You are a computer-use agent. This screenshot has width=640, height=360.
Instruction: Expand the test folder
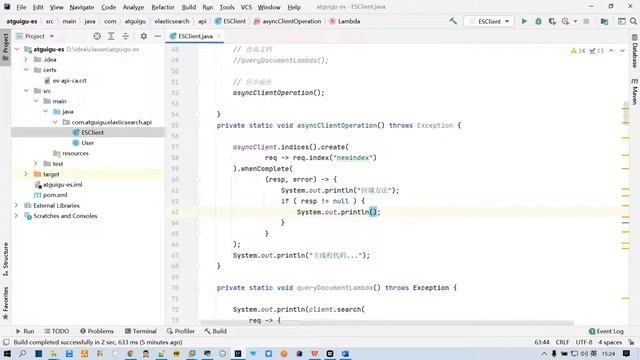tap(36, 164)
